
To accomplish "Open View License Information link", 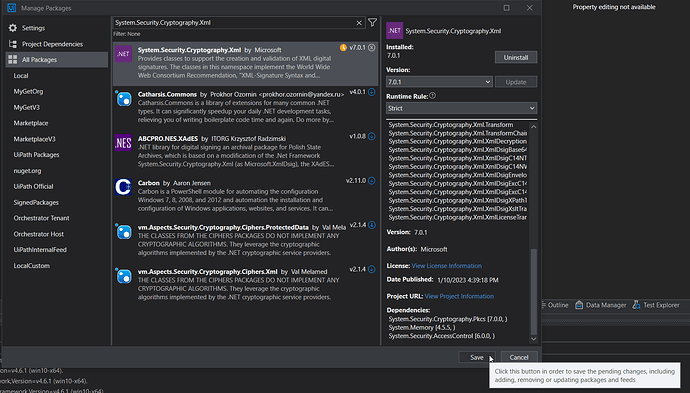I will point(447,266).
